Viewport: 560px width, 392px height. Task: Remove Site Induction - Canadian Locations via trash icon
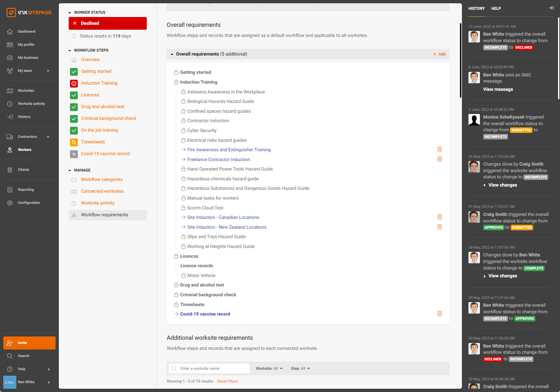[x=439, y=217]
